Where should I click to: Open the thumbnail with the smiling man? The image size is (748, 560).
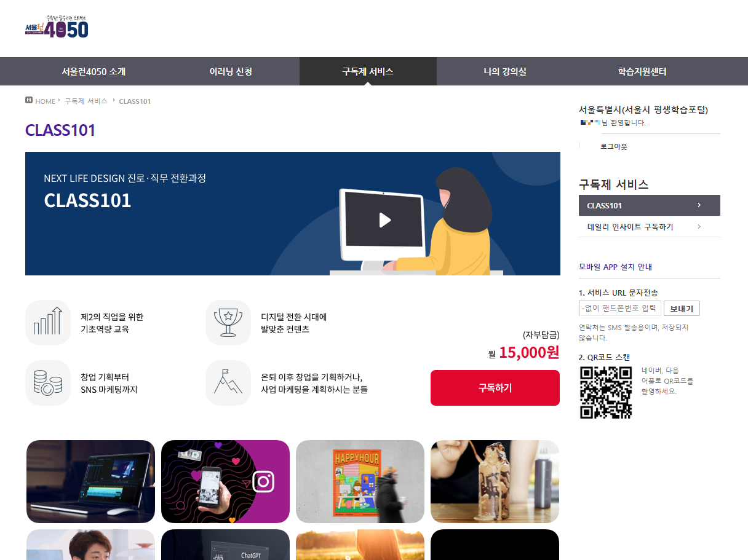[x=90, y=545]
